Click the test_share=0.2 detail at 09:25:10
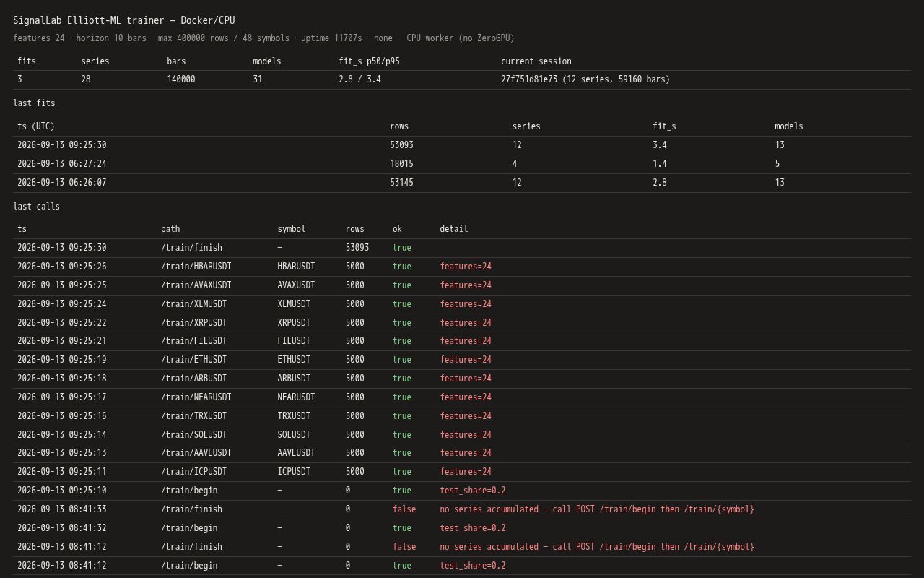The image size is (924, 578). coord(473,491)
